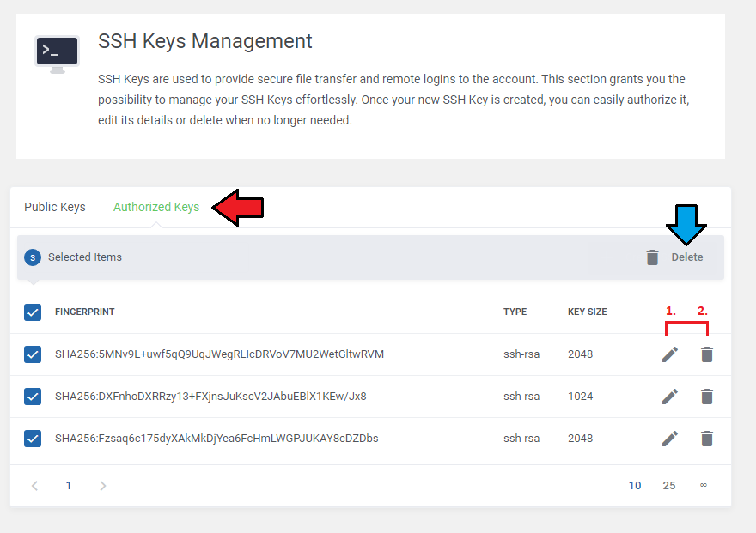Uncheck the SHA256:DXFnhoDXRRzy13 row checkbox
The width and height of the screenshot is (756, 533).
tap(33, 397)
